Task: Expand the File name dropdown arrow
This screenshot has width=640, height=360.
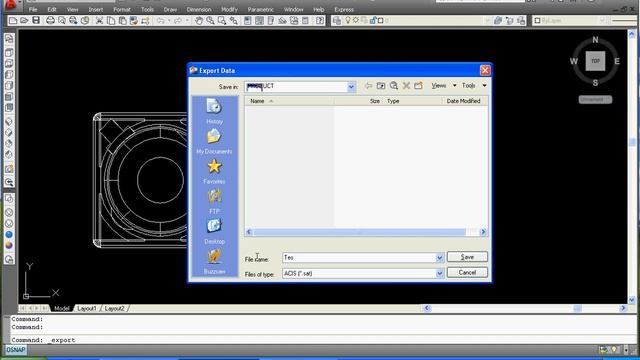Action: coord(439,258)
